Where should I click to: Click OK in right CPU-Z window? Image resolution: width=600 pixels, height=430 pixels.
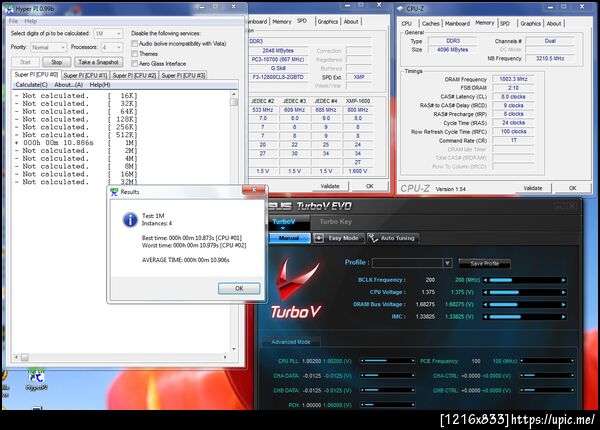572,188
